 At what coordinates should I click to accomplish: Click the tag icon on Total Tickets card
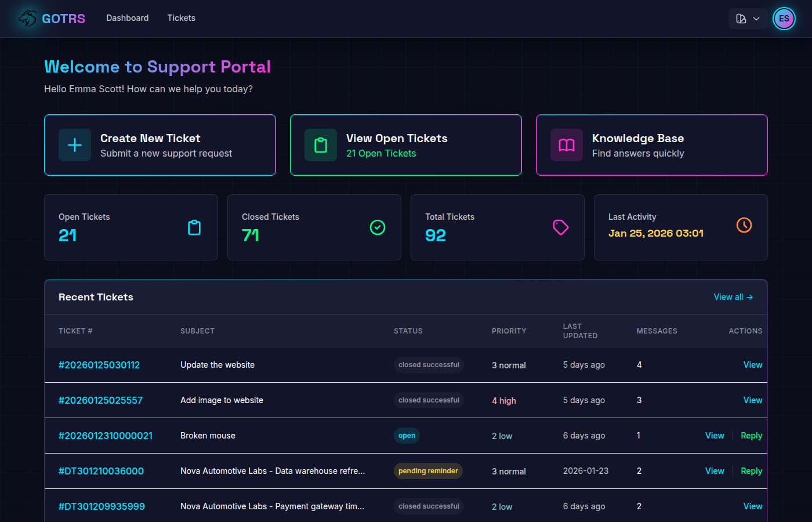point(560,227)
